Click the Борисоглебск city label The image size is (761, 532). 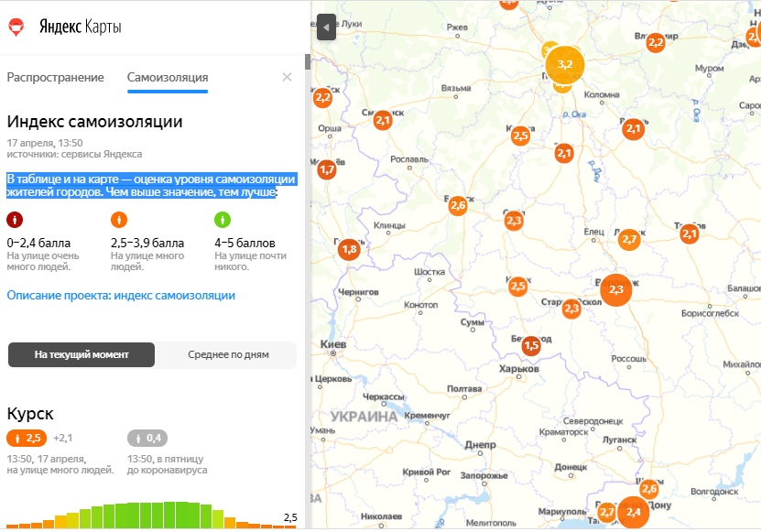pos(710,313)
